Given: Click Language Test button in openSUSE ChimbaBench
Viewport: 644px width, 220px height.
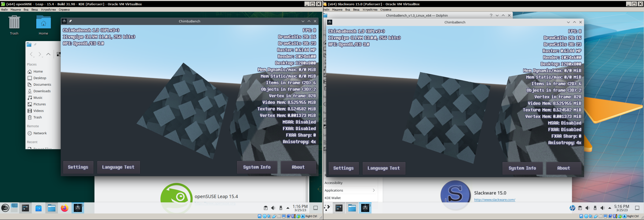Looking at the screenshot, I should click(118, 167).
